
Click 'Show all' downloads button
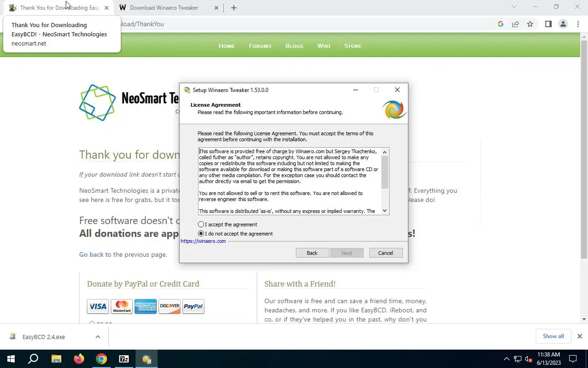[553, 336]
